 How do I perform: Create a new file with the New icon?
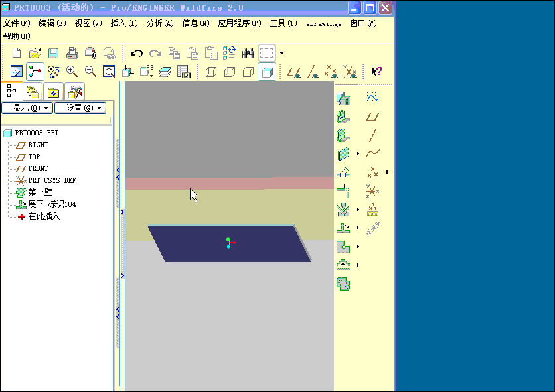[x=17, y=53]
